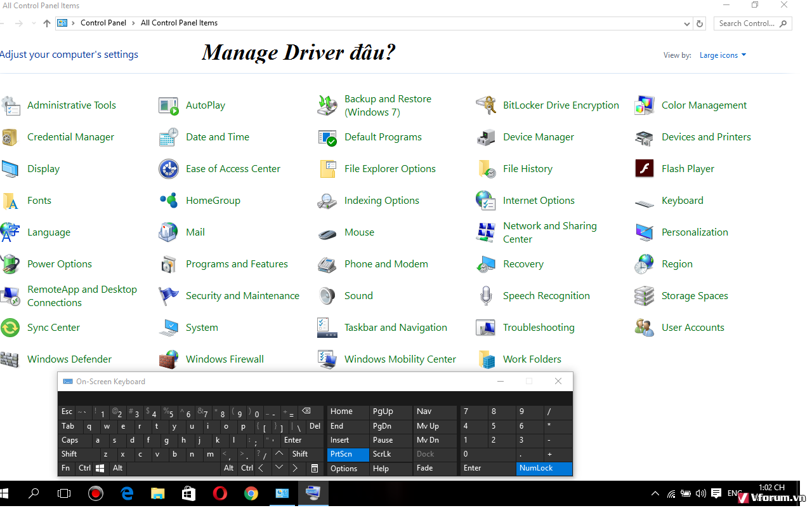
Task: Select Control Panel in the breadcrumb path
Action: tap(103, 23)
